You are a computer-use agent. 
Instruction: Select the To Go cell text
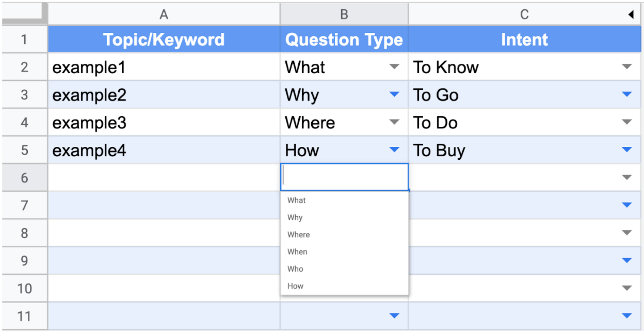(x=436, y=95)
